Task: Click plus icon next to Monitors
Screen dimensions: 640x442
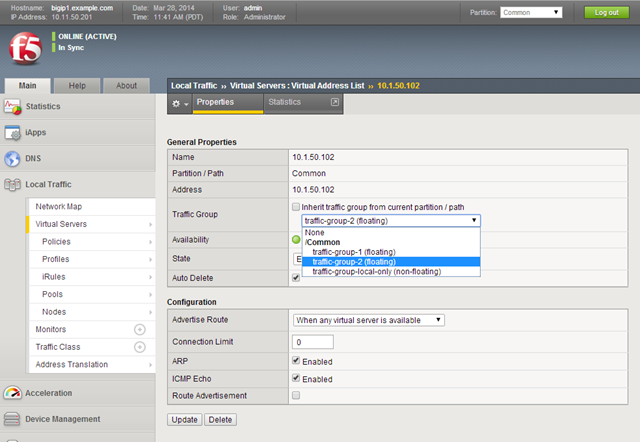Action: point(139,329)
